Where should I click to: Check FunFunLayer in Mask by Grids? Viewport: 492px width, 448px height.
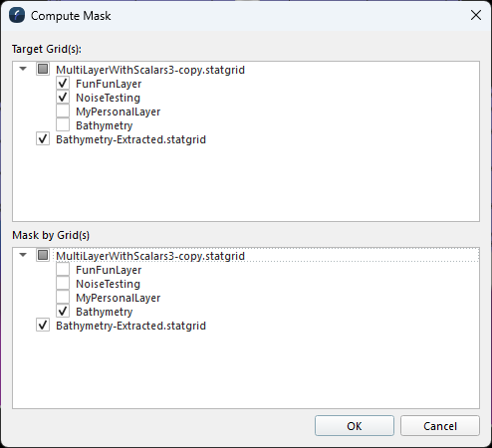coord(63,270)
